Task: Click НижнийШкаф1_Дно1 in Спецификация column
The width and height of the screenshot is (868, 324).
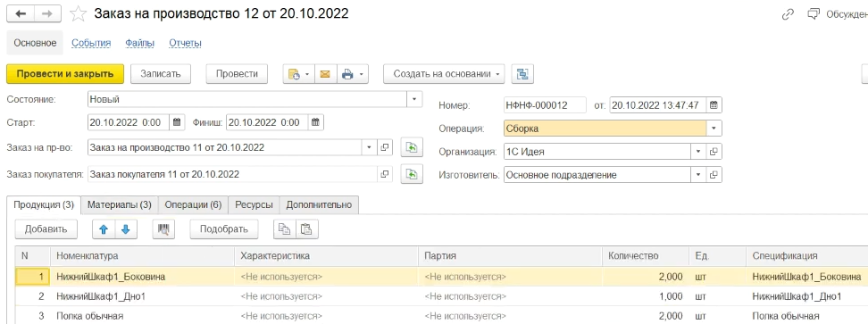Action: click(x=797, y=296)
